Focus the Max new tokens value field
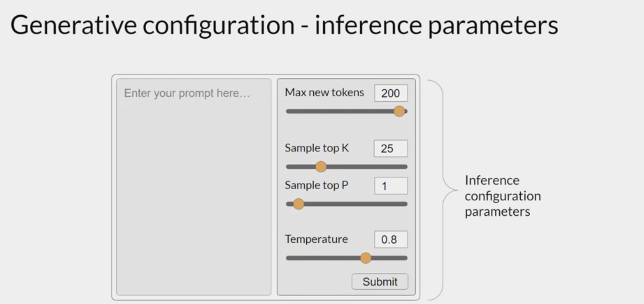Screen dimensions: 644x304 (391, 93)
